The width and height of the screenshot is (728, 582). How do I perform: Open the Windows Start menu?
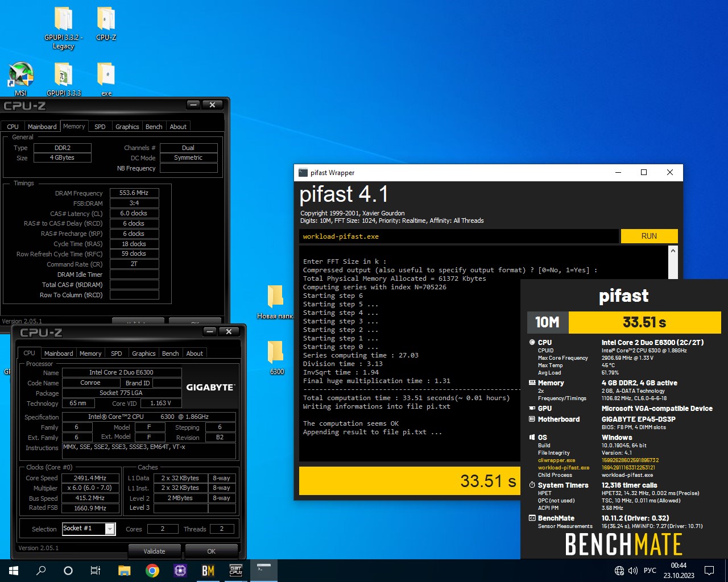point(14,571)
